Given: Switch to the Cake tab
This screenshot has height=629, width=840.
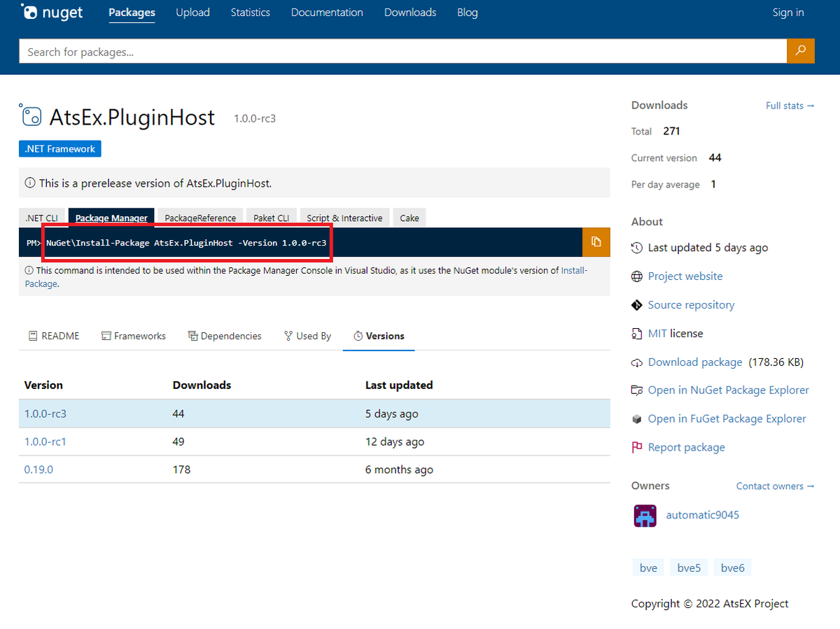Looking at the screenshot, I should click(409, 218).
